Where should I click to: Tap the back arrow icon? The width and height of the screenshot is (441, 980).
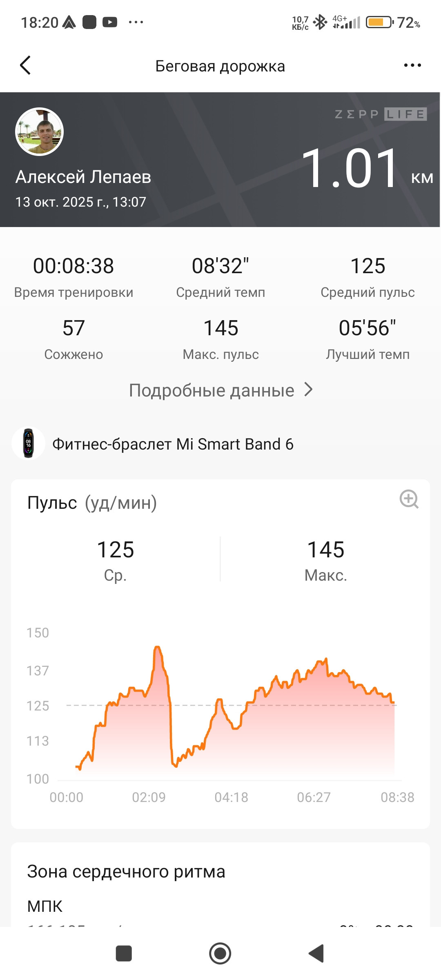(x=25, y=65)
